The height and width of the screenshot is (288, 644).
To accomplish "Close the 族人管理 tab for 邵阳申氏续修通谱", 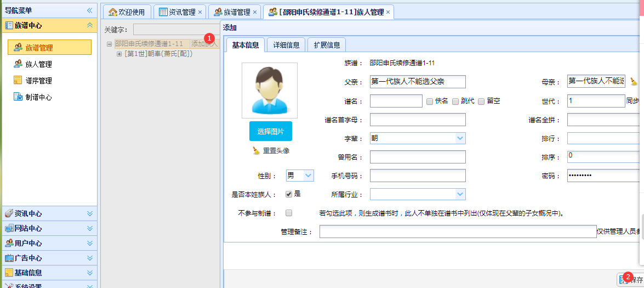I will pyautogui.click(x=387, y=12).
